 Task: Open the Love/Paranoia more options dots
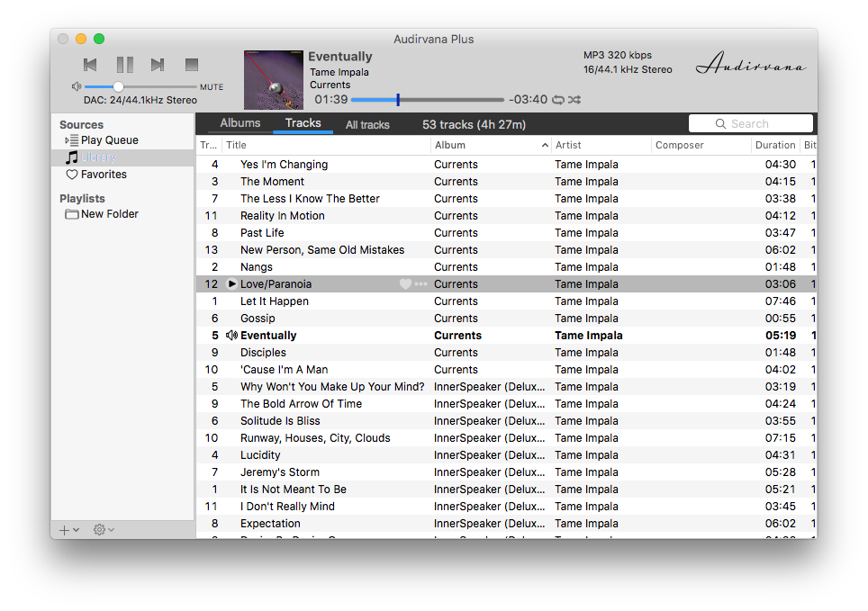pyautogui.click(x=420, y=284)
